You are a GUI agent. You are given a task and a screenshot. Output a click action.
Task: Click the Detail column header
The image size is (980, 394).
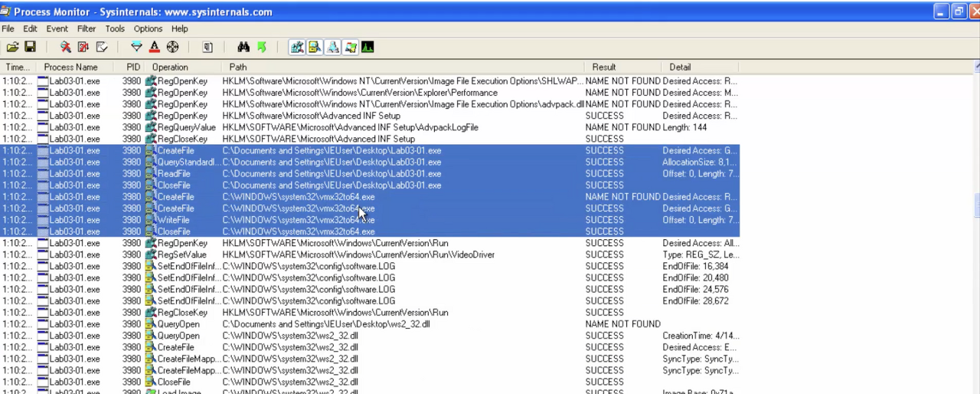pyautogui.click(x=701, y=67)
